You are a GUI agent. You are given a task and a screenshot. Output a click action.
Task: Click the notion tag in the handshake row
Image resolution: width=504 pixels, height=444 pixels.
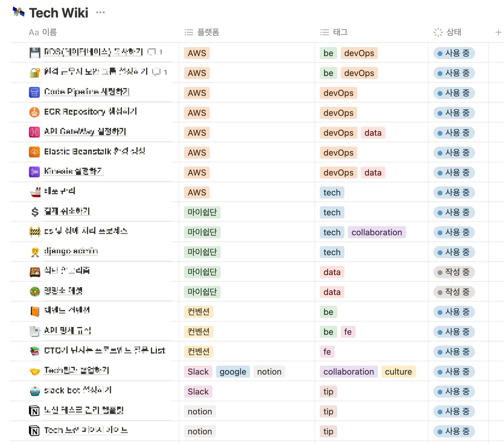269,372
